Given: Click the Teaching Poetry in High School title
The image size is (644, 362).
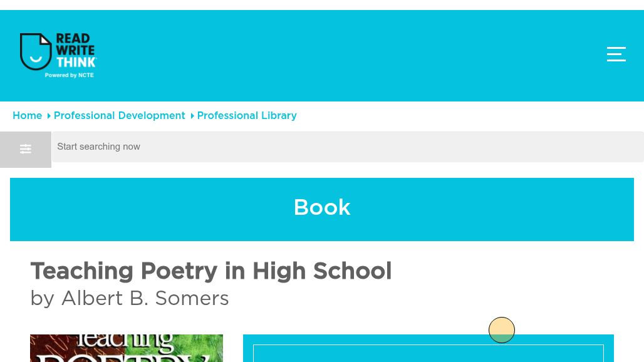Looking at the screenshot, I should pos(211,271).
